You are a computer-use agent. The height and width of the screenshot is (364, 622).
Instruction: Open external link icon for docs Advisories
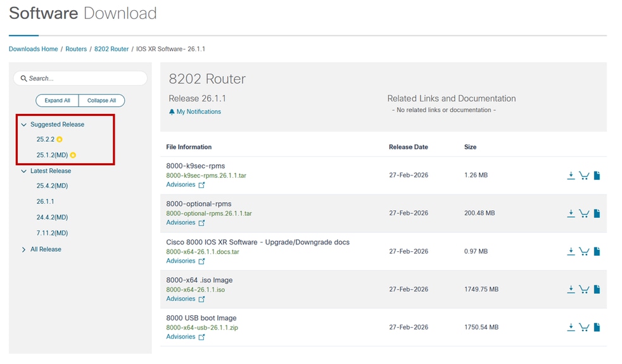click(201, 261)
